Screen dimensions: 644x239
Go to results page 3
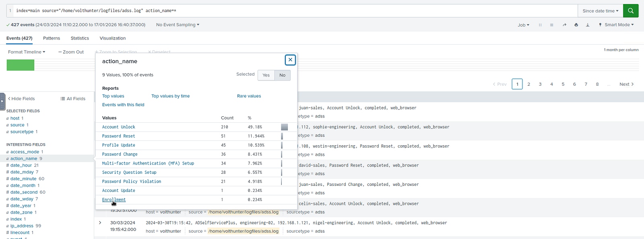[540, 84]
